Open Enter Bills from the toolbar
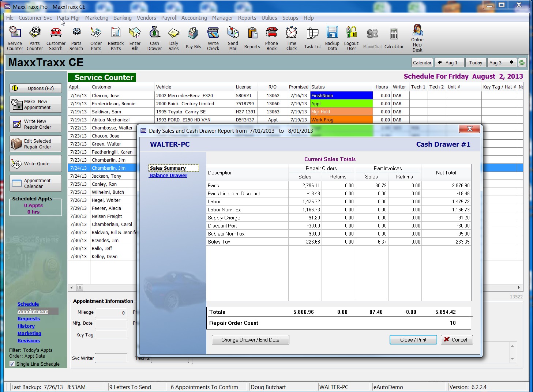 tap(135, 38)
